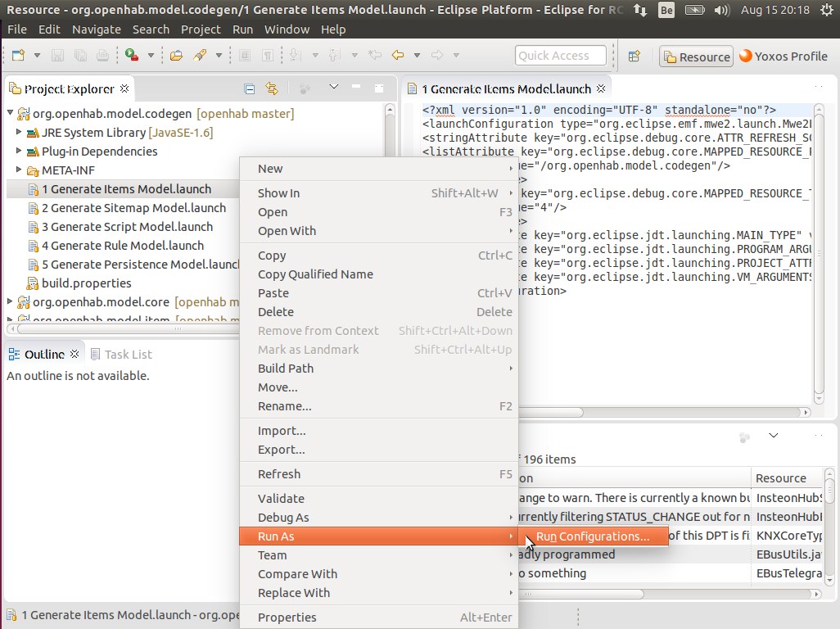840x629 pixels.
Task: Choose Run Configurations... from submenu
Action: (593, 536)
